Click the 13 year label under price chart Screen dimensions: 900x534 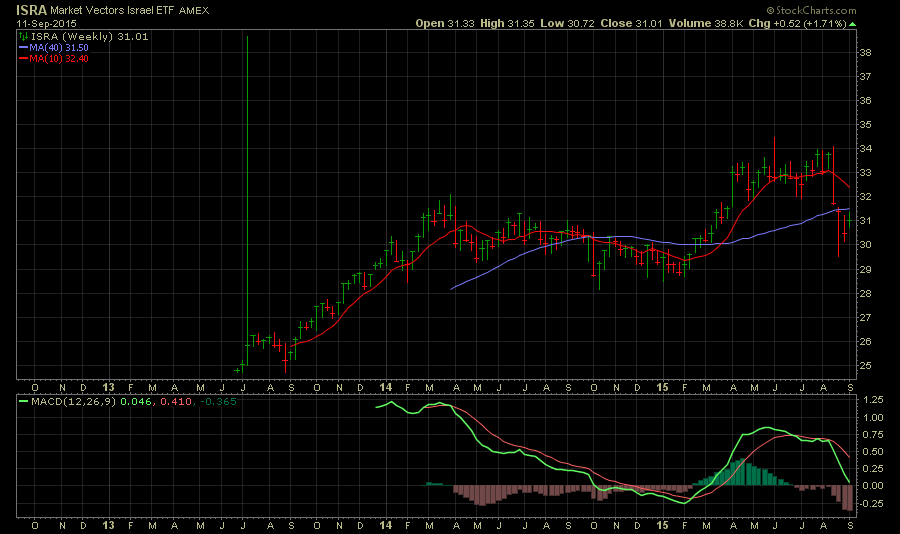(x=108, y=388)
